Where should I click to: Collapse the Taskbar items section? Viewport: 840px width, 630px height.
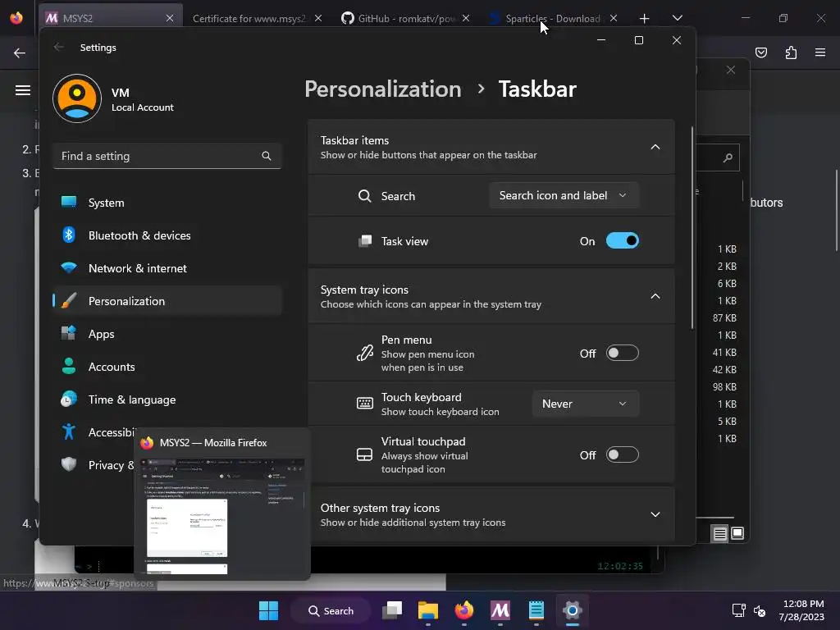click(x=655, y=147)
